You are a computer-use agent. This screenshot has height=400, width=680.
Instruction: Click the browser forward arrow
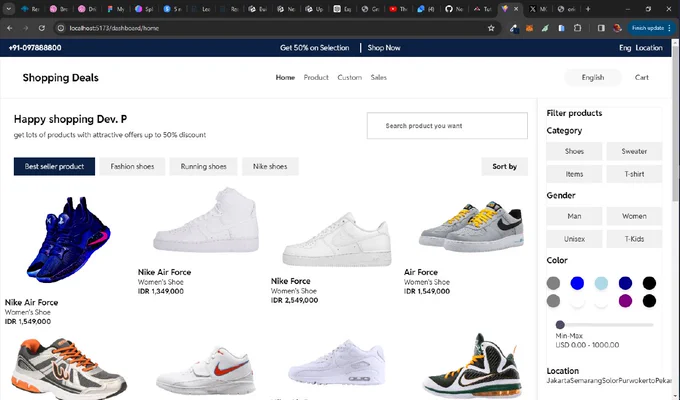[x=26, y=28]
